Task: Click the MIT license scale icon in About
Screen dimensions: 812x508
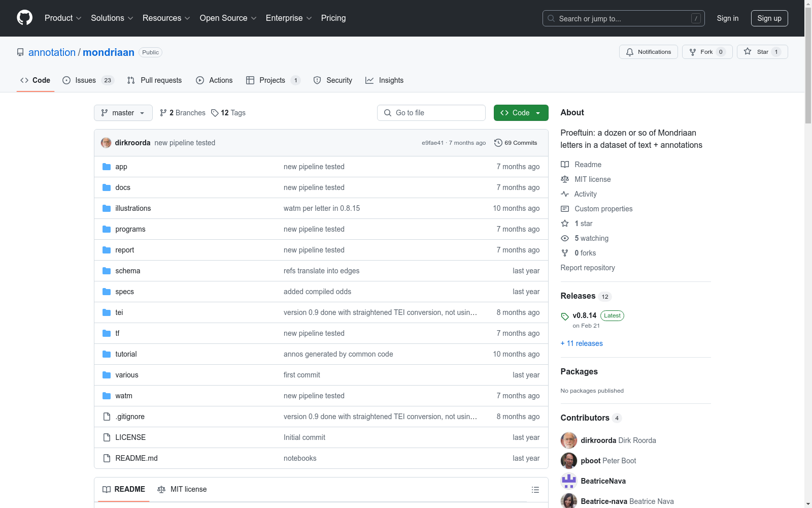Action: 565,179
